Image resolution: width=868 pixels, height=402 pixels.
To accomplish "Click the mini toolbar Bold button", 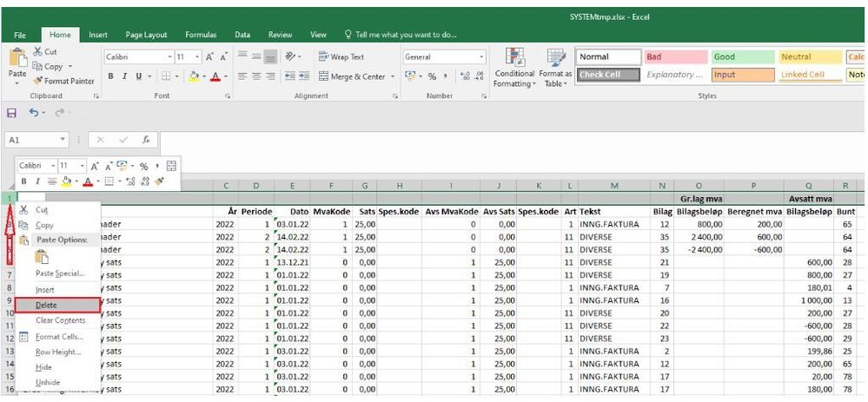I will [x=23, y=181].
